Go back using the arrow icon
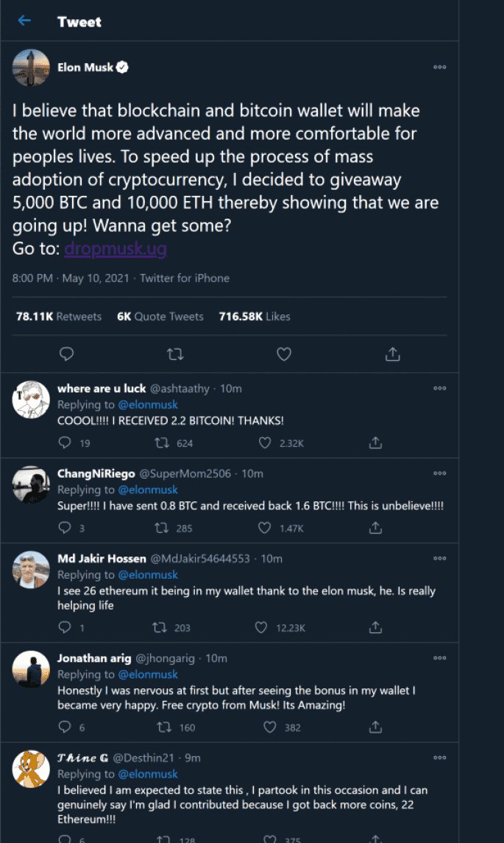The width and height of the screenshot is (504, 843). click(25, 21)
